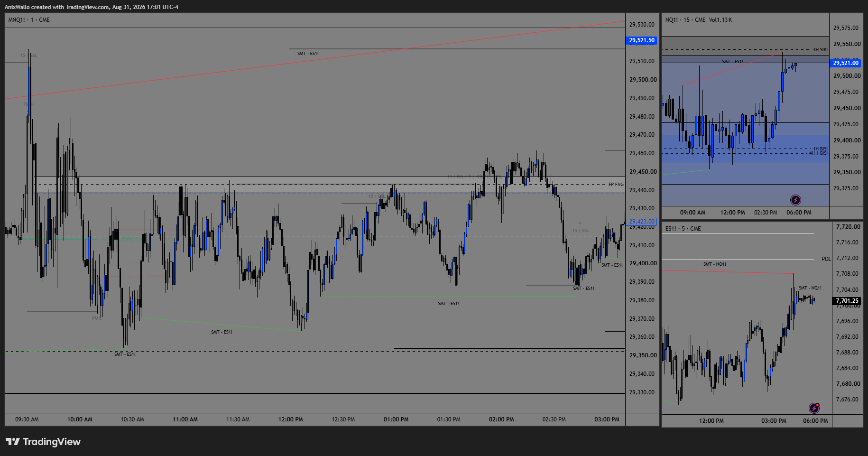Click the 15 | SSL annotation near 02:45 PM
This screenshot has height=456, width=868.
coord(581,231)
